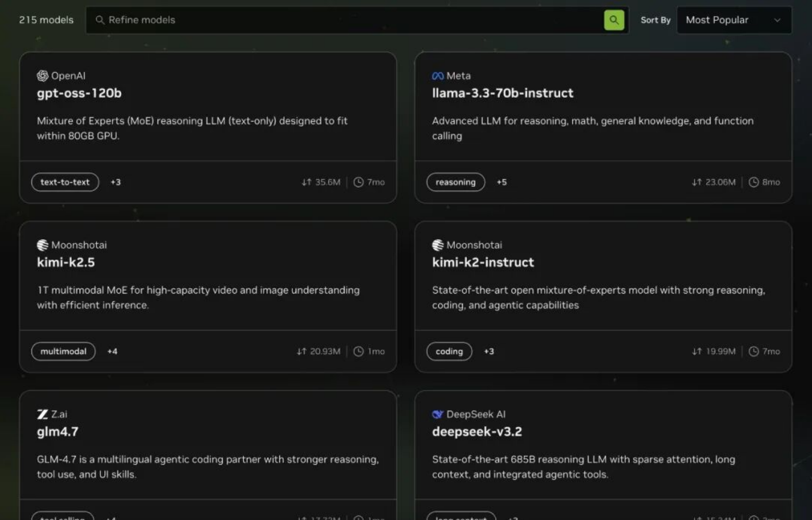Viewport: 812px width, 520px height.
Task: Click the deepseek-v3.2 description text
Action: [584, 467]
